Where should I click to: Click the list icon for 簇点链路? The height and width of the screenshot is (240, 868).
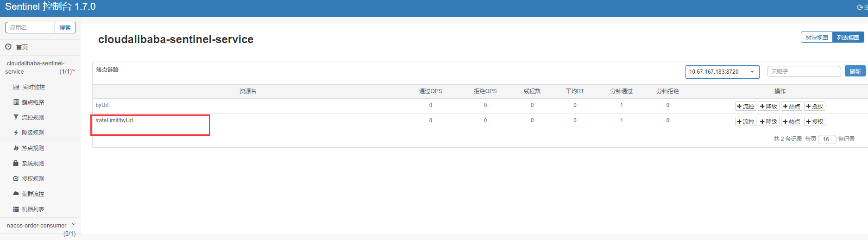(x=16, y=102)
